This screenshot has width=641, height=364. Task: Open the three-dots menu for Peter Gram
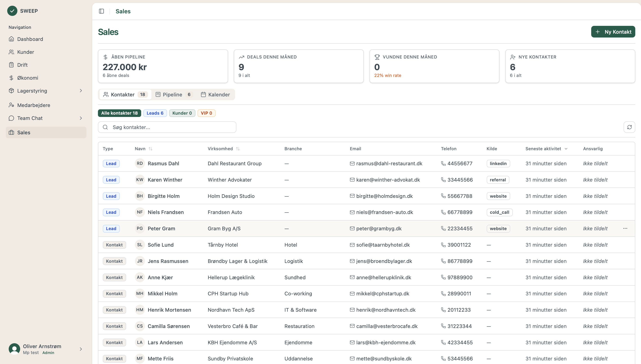(625, 228)
